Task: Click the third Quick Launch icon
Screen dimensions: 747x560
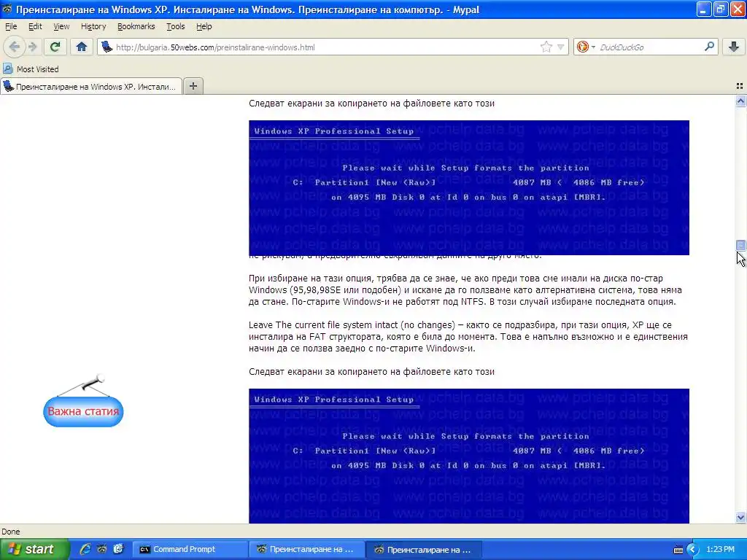Action: [118, 549]
